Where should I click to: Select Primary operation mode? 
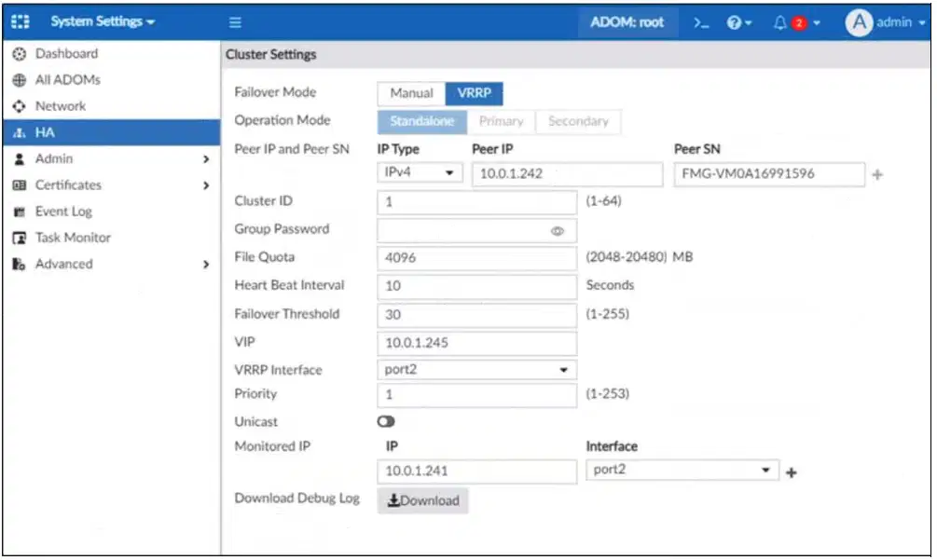point(501,121)
